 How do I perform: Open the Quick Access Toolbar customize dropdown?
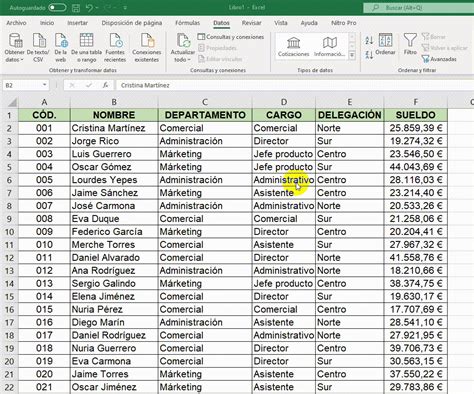tap(125, 8)
